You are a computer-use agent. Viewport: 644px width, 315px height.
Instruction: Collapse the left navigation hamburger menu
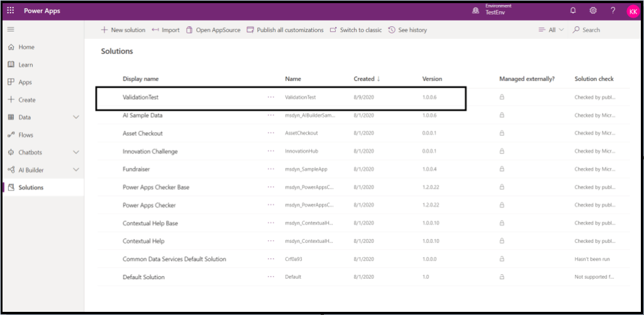pos(11,30)
